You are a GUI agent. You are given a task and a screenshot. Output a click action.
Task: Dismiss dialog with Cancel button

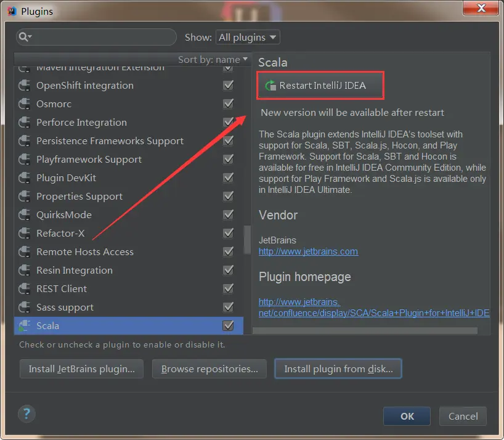coord(463,416)
